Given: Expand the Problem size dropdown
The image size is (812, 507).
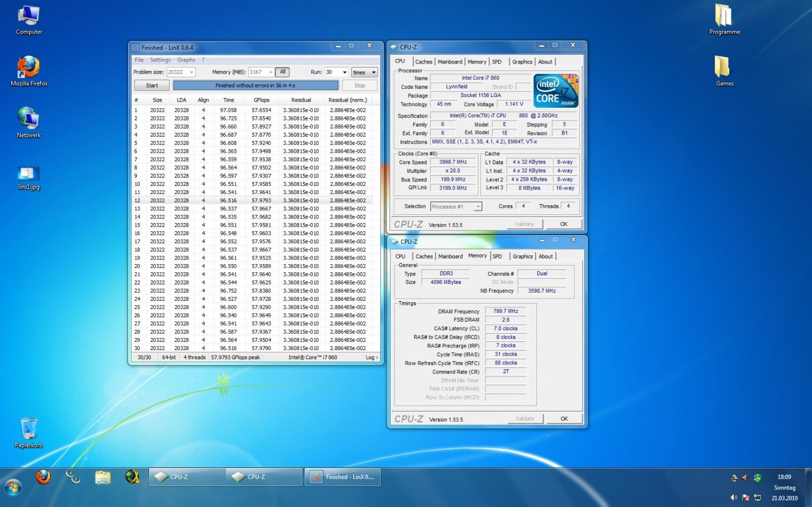Looking at the screenshot, I should coord(191,72).
